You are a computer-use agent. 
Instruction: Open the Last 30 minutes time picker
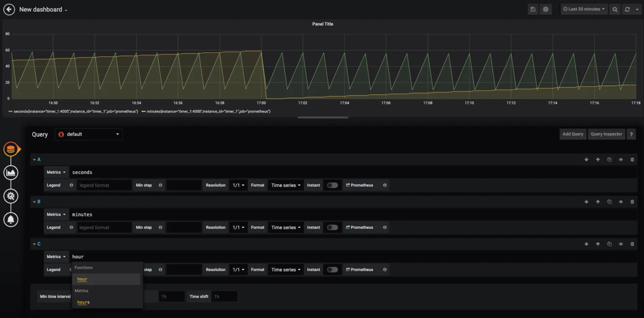point(584,9)
